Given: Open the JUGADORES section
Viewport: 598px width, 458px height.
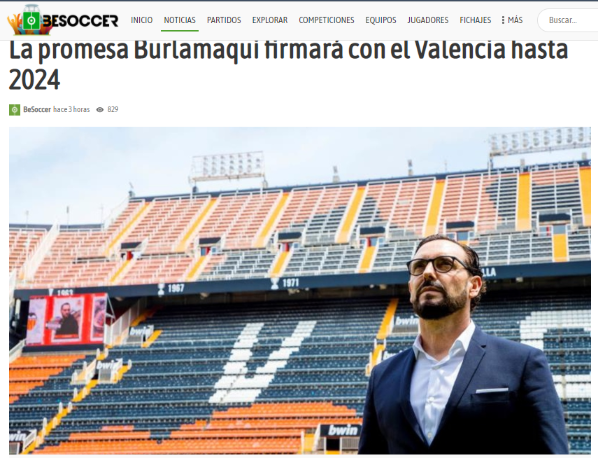Looking at the screenshot, I should [428, 20].
